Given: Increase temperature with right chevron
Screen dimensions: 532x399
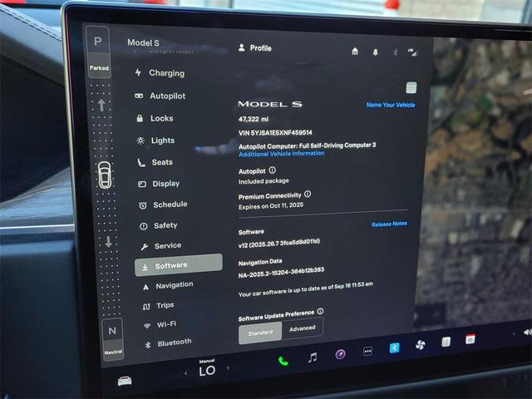Looking at the screenshot, I should point(229,367).
